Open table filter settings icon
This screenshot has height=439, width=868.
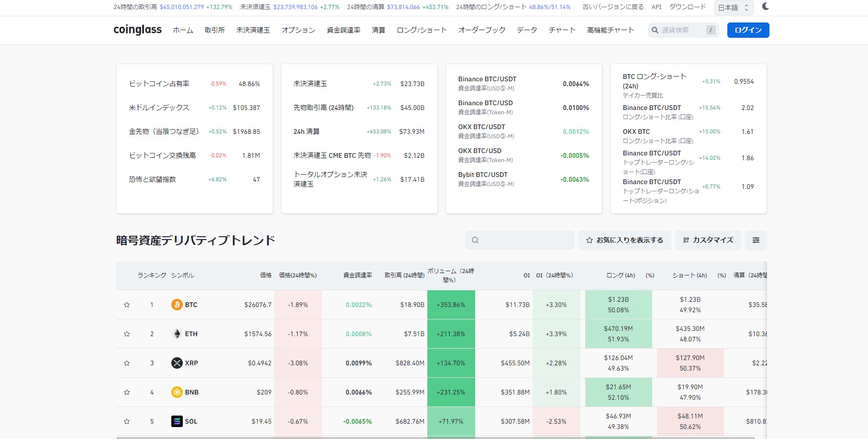(756, 240)
